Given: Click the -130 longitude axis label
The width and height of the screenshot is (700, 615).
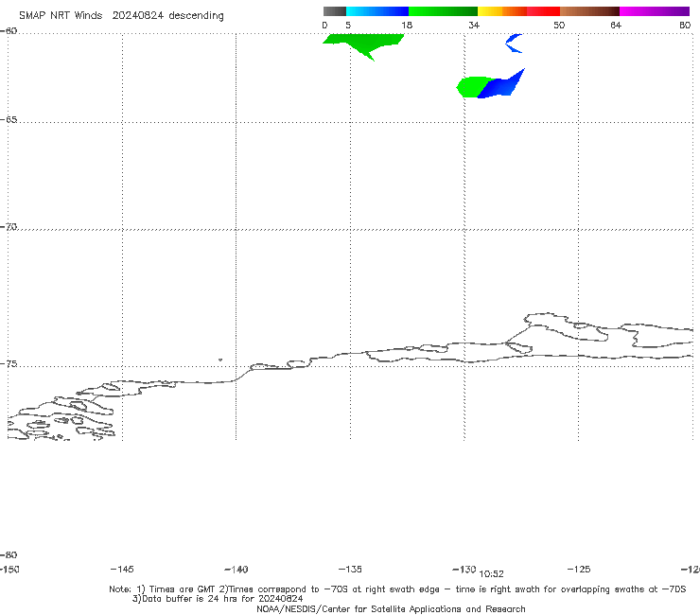Looking at the screenshot, I should [464, 569].
